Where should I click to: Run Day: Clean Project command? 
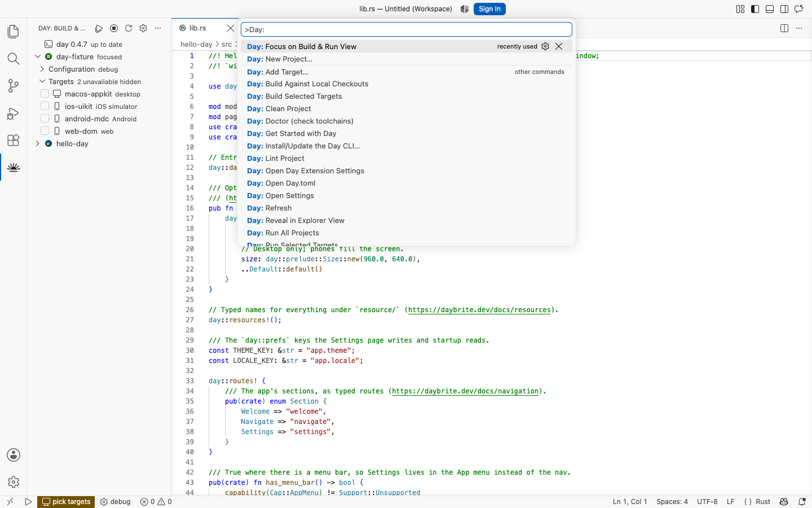[407, 109]
